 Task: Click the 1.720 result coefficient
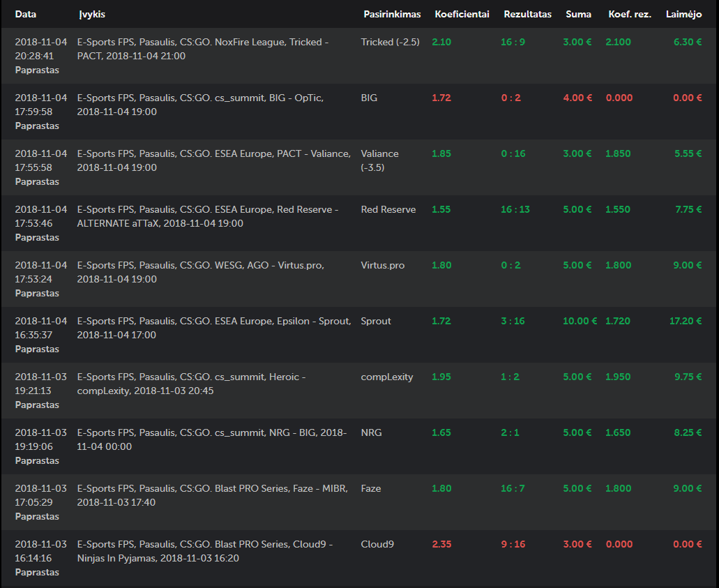click(x=618, y=321)
